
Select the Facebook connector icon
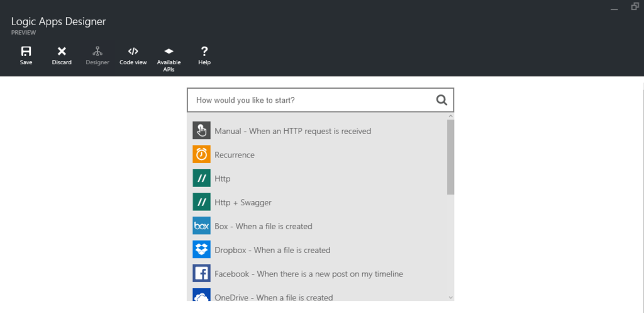[201, 274]
